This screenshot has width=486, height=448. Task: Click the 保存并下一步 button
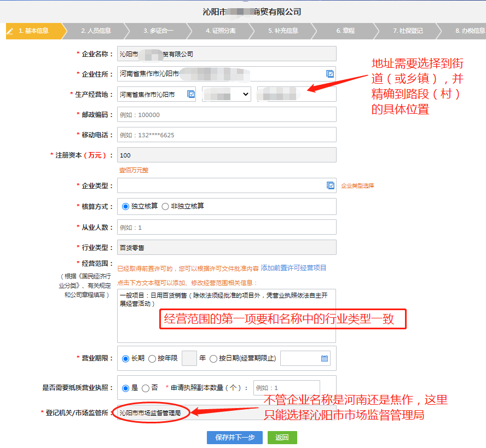coord(234,437)
